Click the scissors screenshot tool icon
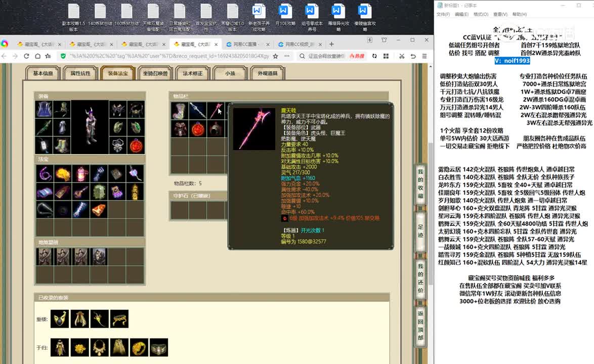This screenshot has width=594, height=364. pyautogui.click(x=402, y=56)
